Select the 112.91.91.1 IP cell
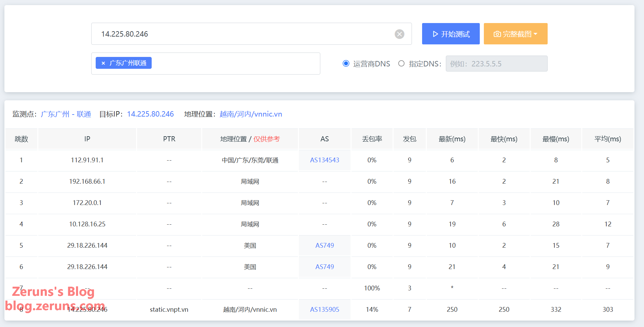Image resolution: width=644 pixels, height=327 pixels. (87, 160)
